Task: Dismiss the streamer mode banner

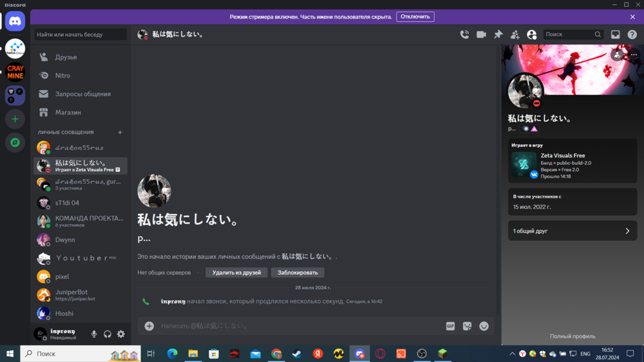Action: pyautogui.click(x=632, y=17)
